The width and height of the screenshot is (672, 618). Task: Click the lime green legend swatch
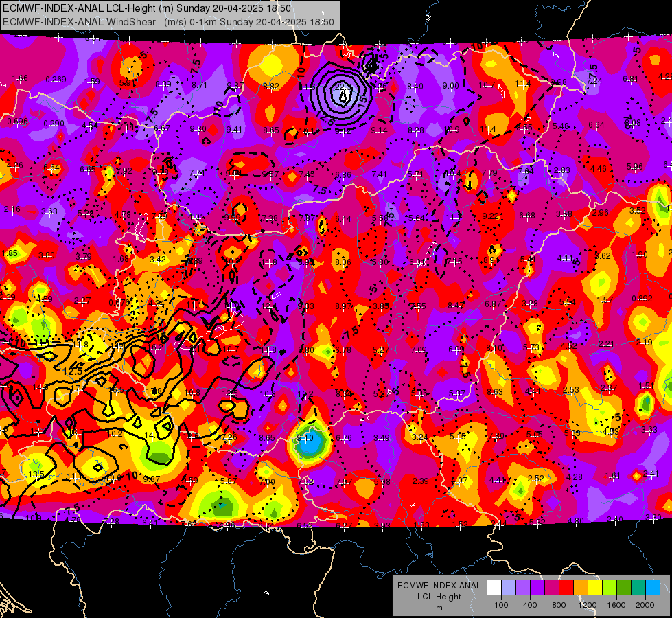pos(610,587)
